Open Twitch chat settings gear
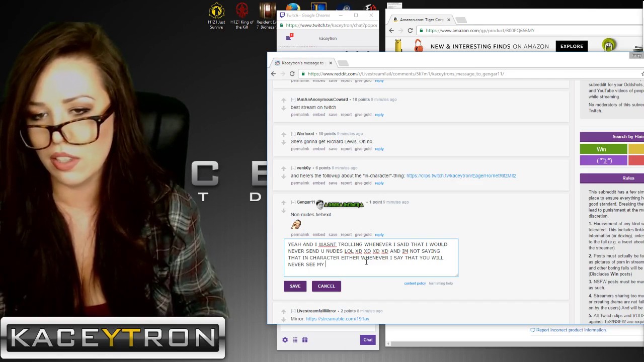644x362 pixels. (x=285, y=340)
